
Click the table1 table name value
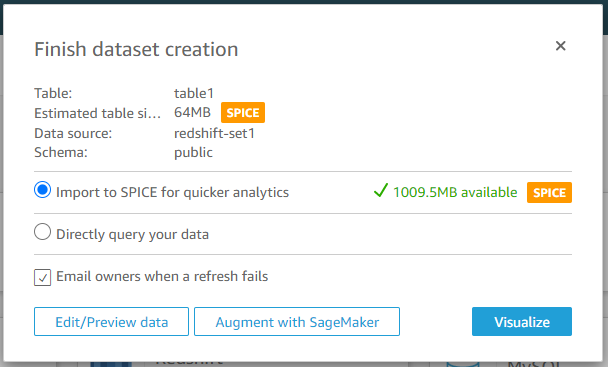tap(194, 93)
